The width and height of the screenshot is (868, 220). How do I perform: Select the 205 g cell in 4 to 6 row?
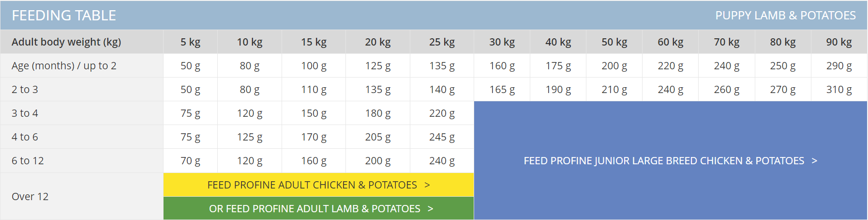(378, 137)
